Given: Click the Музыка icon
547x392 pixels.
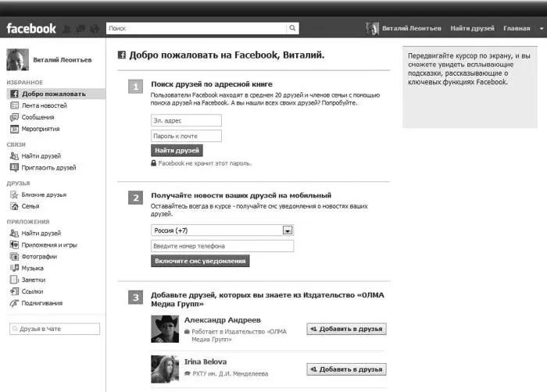Looking at the screenshot, I should coord(14,268).
